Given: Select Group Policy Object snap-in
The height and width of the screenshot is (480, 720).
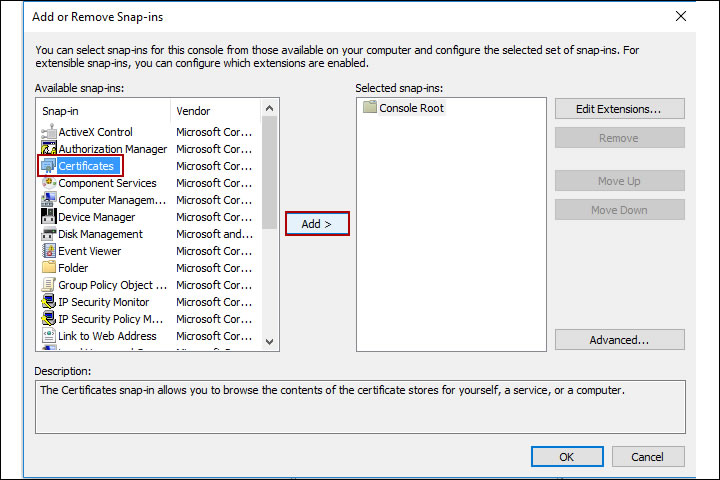Looking at the screenshot, I should (105, 285).
